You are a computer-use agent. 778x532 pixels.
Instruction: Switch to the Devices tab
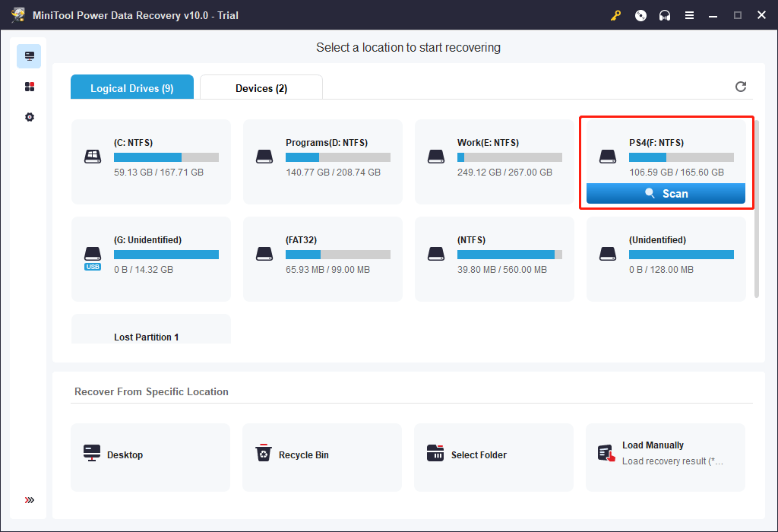(261, 87)
